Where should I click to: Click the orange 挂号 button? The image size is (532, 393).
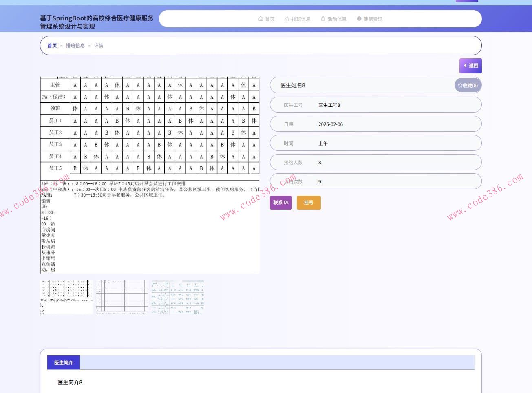click(x=309, y=203)
